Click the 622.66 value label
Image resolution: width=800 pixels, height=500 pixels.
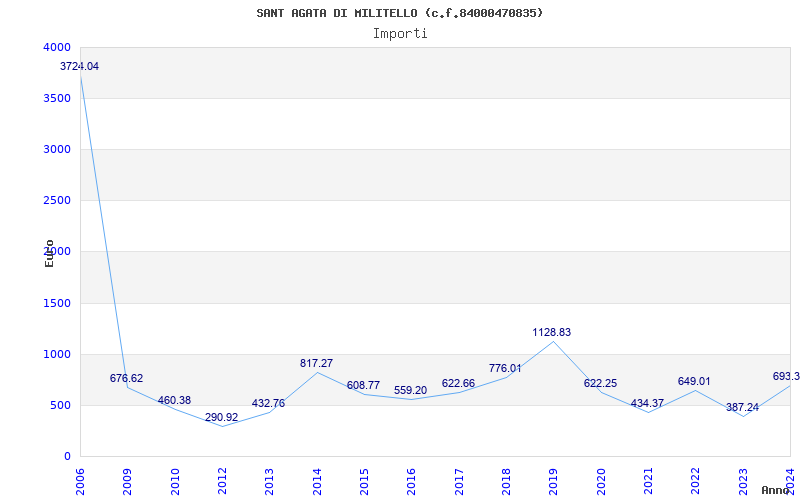click(x=458, y=384)
